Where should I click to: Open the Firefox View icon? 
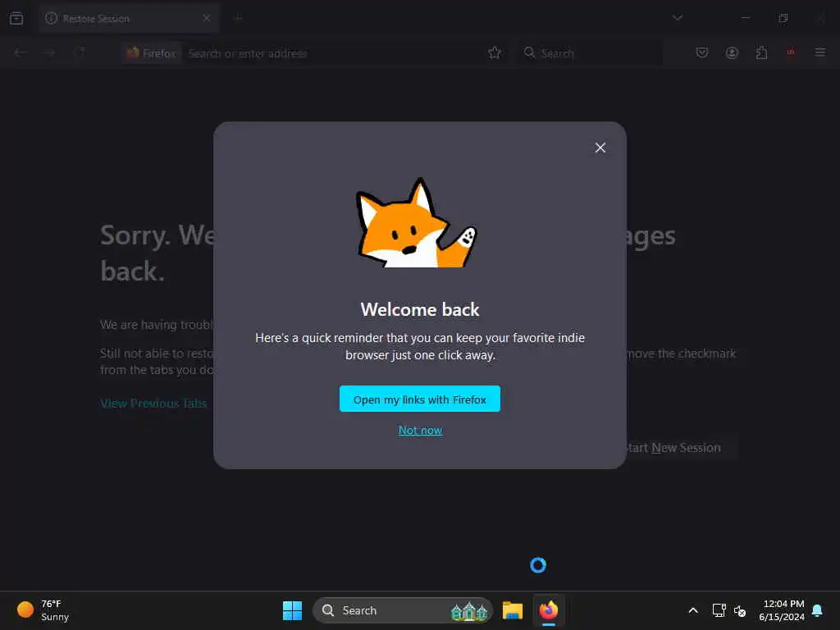click(16, 18)
